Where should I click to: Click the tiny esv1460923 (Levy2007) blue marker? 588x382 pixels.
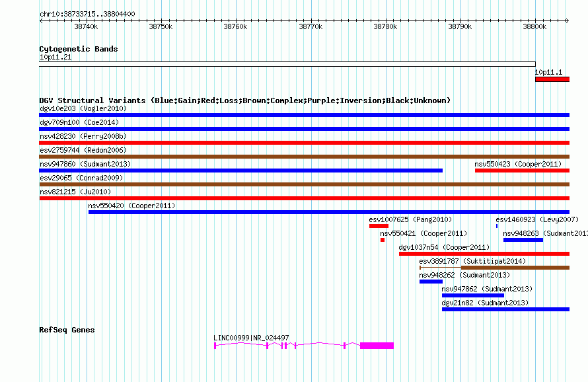pyautogui.click(x=497, y=226)
